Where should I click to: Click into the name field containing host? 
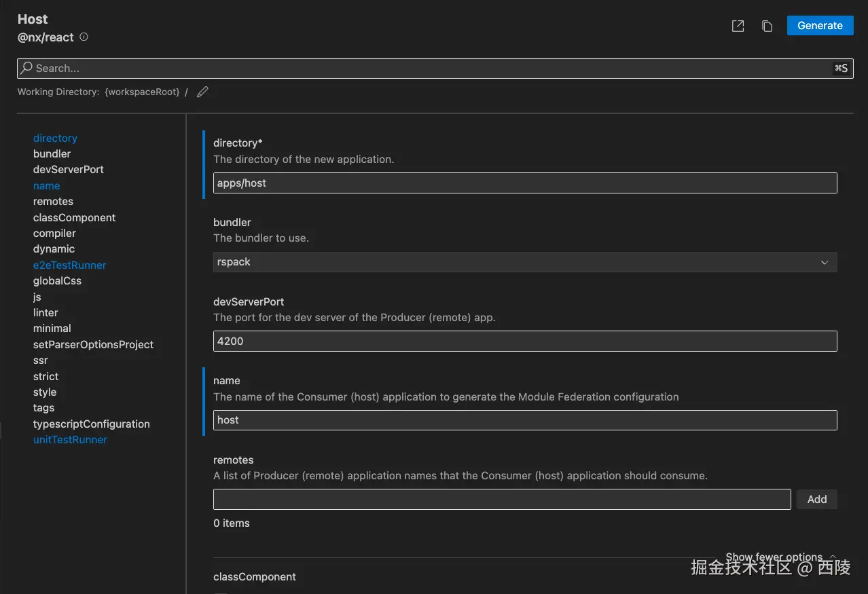[x=524, y=420]
